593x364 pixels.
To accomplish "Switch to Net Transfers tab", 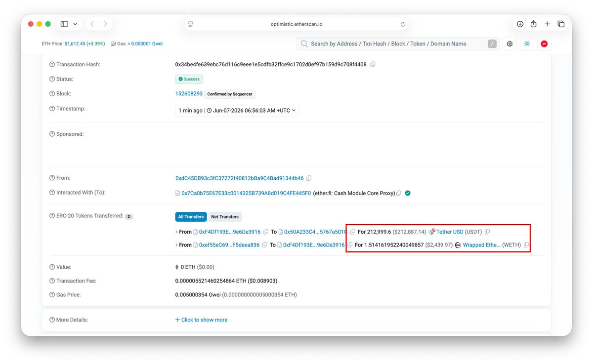I will coord(225,217).
